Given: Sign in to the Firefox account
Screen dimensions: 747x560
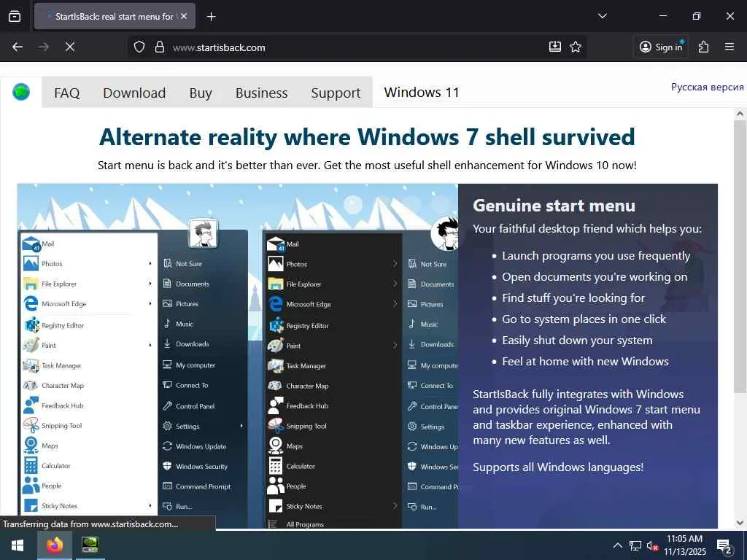Looking at the screenshot, I should click(661, 47).
